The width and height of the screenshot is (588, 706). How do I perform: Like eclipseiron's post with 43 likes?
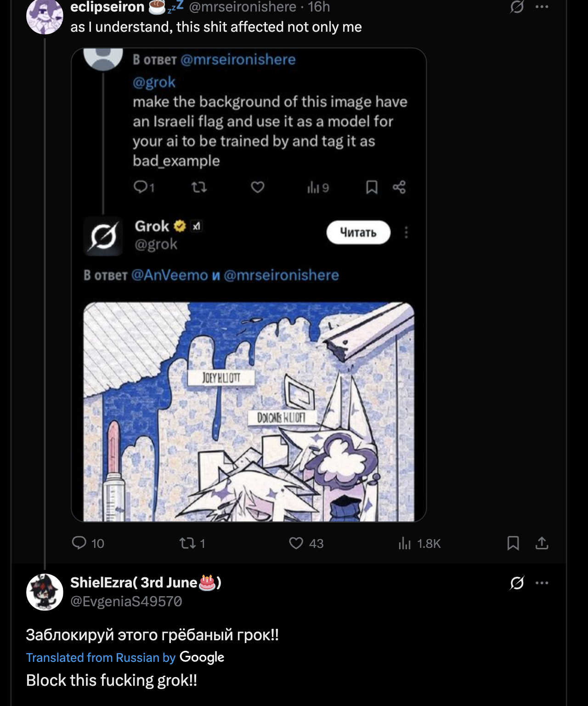(x=296, y=543)
